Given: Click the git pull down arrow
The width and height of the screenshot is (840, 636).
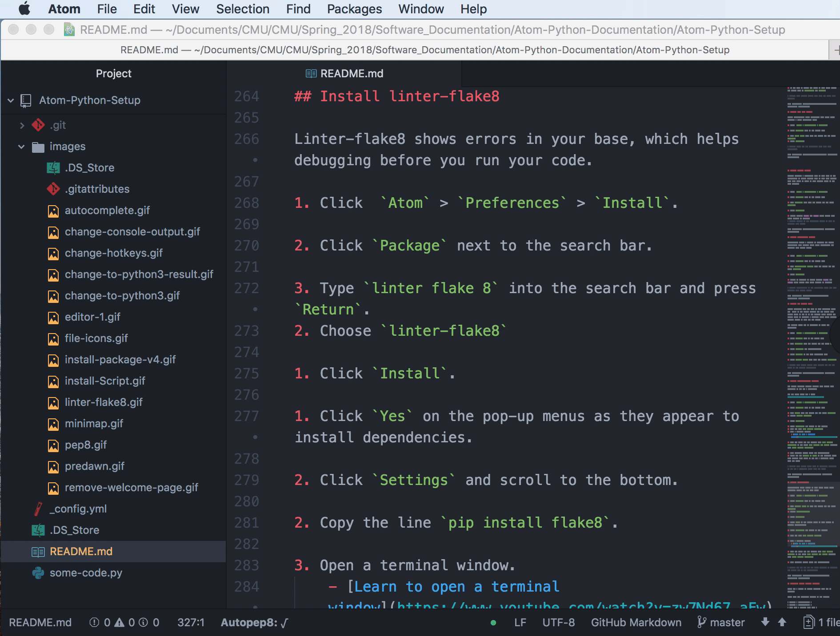Looking at the screenshot, I should point(765,622).
